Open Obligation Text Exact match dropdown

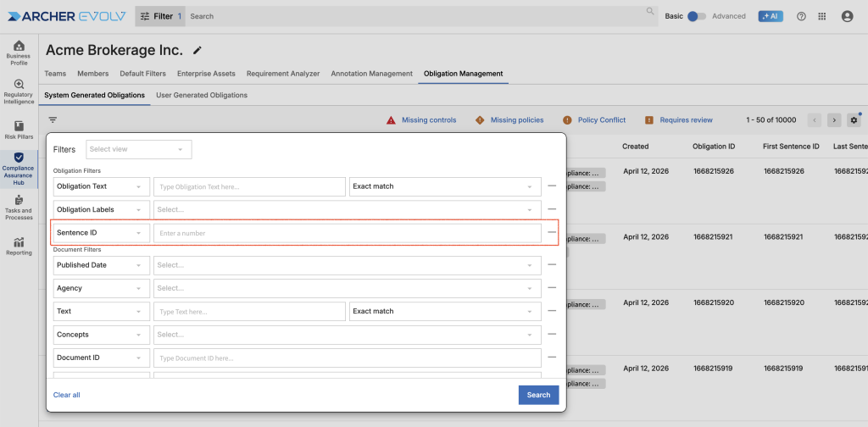(445, 186)
